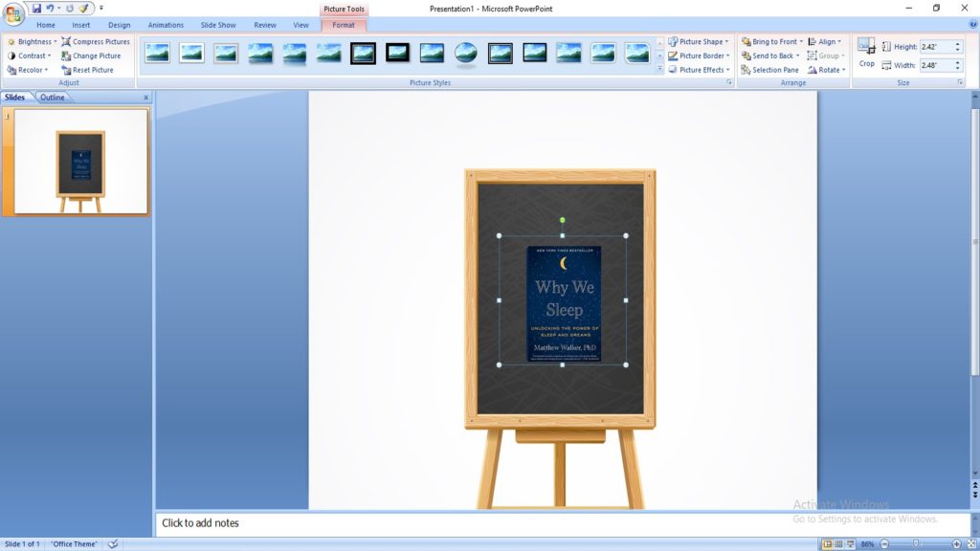Go to Next Slide using double-down arrow
The width and height of the screenshot is (980, 551).
975,495
